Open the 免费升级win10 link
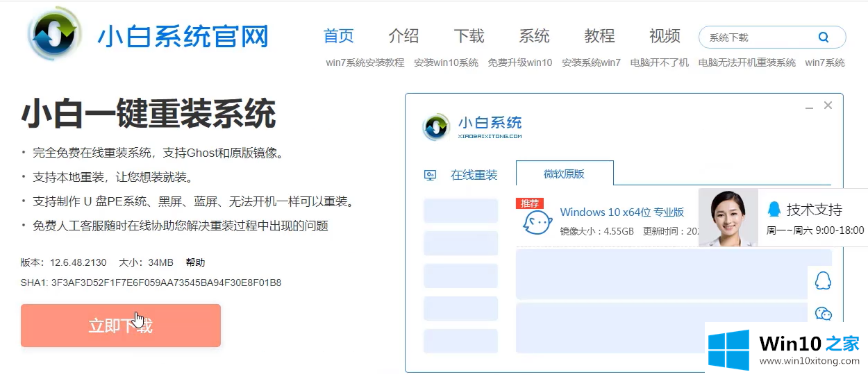Screen dimensions: 868x379 coord(520,62)
